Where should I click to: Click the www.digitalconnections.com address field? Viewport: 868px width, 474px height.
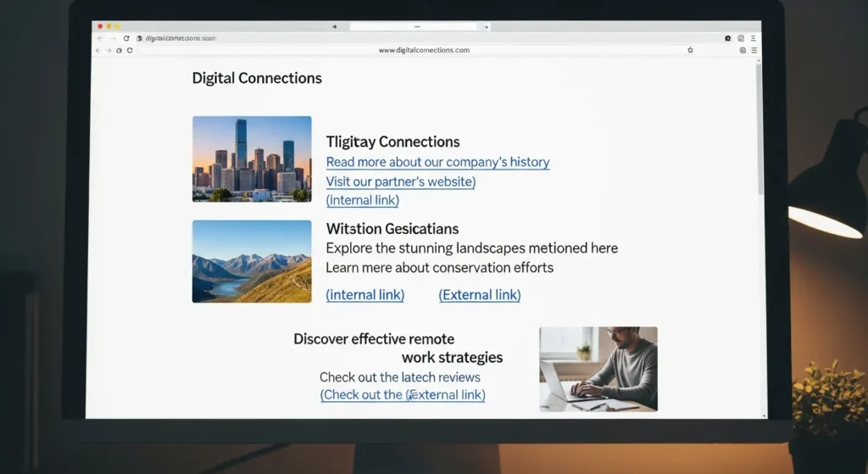(424, 50)
